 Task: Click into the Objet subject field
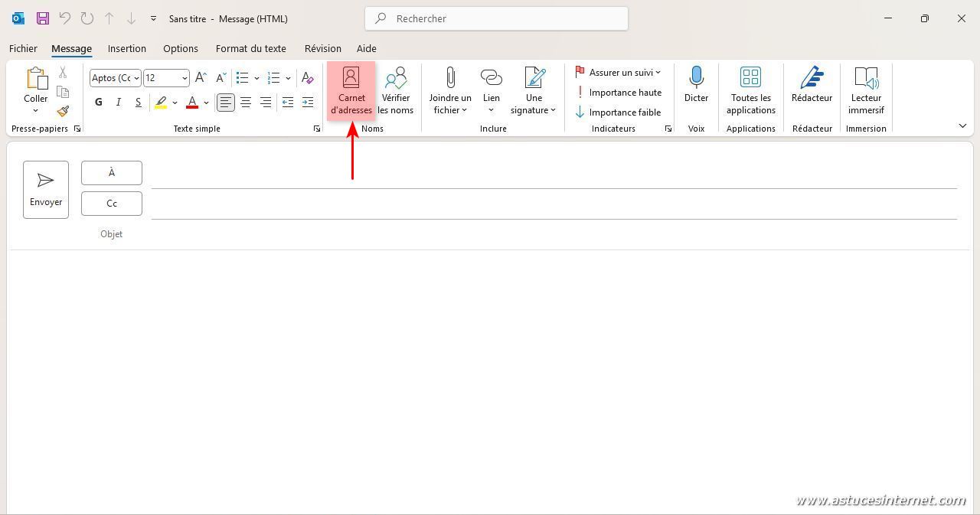pyautogui.click(x=536, y=234)
